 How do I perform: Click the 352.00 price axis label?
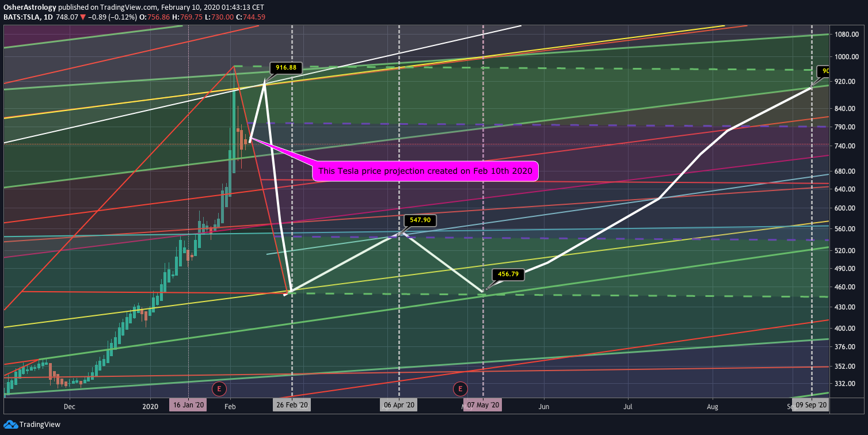pyautogui.click(x=846, y=366)
